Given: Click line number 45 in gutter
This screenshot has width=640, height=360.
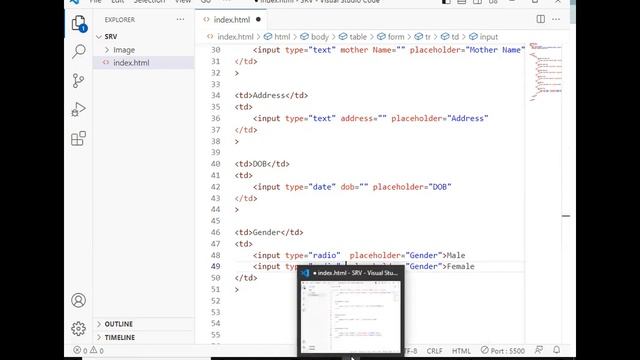Looking at the screenshot, I should point(216,221).
